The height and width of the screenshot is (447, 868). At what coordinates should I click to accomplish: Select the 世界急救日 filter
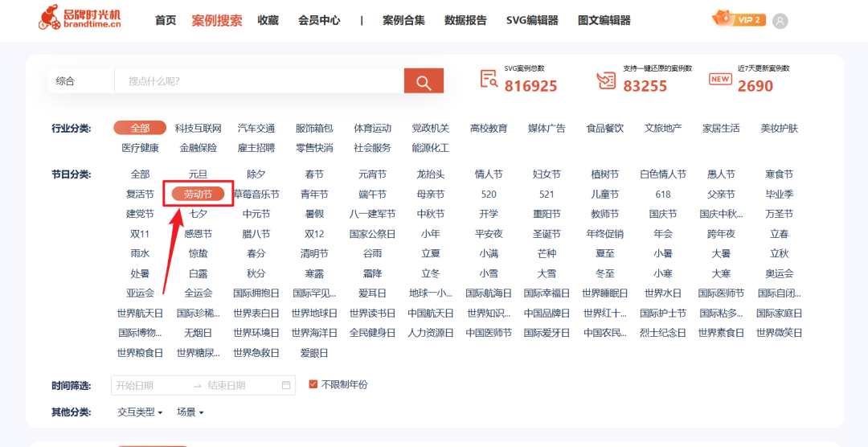coord(256,352)
